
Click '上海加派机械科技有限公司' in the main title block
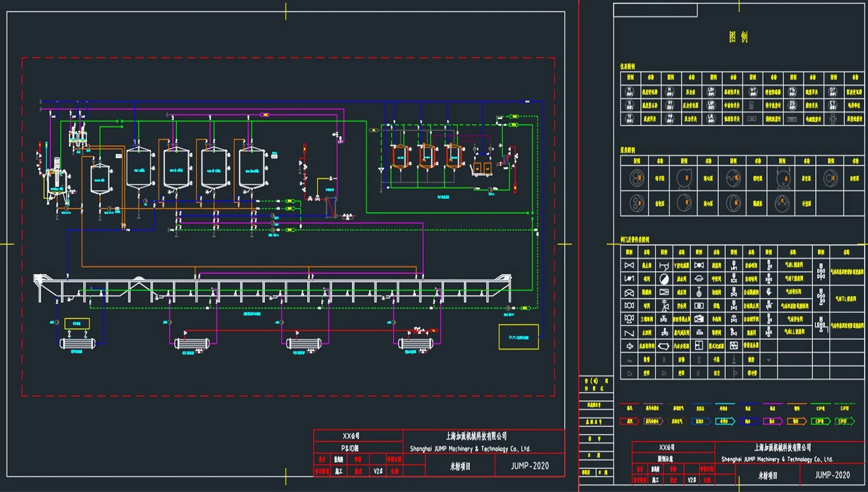pos(476,436)
